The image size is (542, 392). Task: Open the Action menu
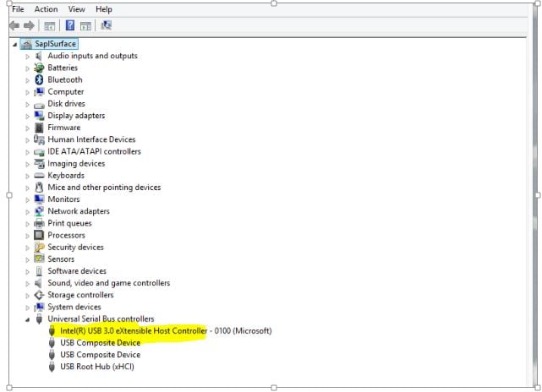[x=46, y=9]
